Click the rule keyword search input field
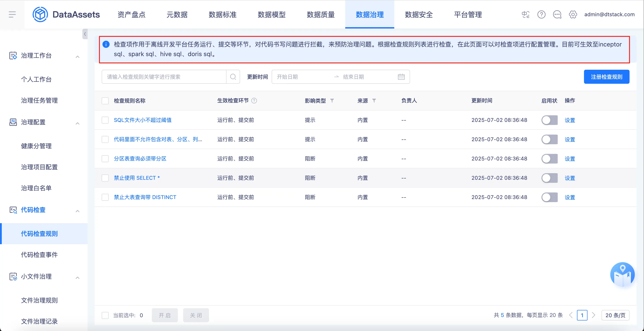The image size is (644, 331). [164, 77]
